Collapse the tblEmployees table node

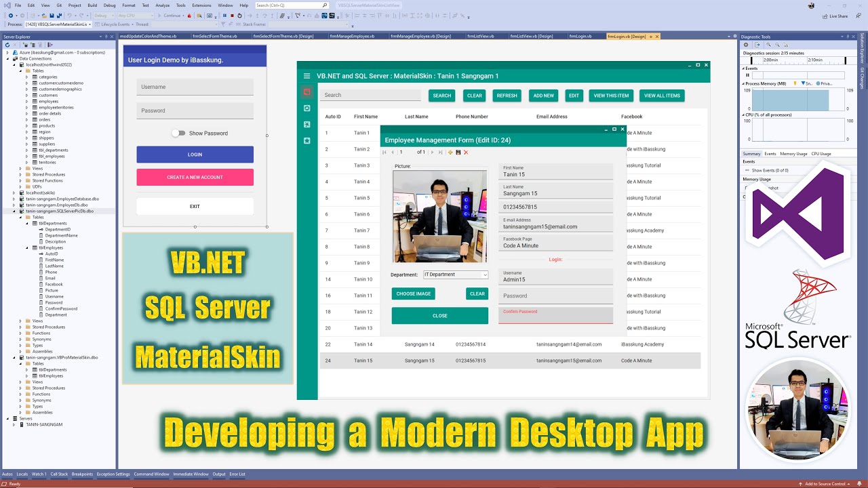point(27,247)
